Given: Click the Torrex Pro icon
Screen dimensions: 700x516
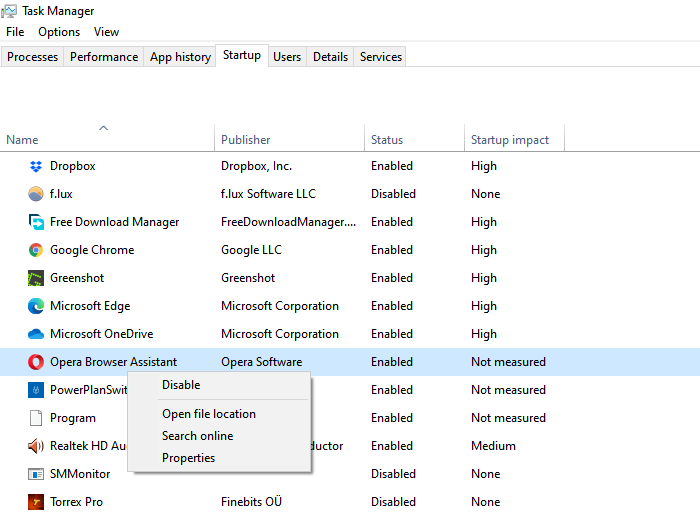Looking at the screenshot, I should (x=36, y=502).
